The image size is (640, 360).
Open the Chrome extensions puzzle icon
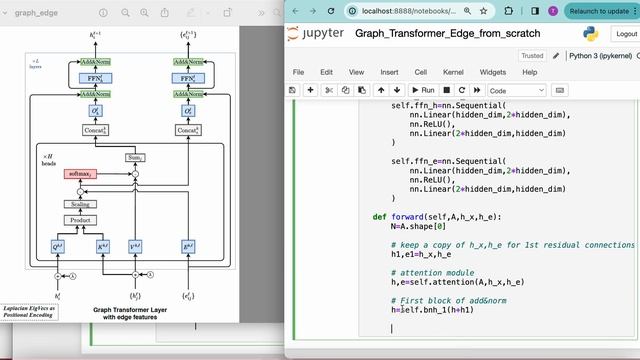tap(509, 11)
